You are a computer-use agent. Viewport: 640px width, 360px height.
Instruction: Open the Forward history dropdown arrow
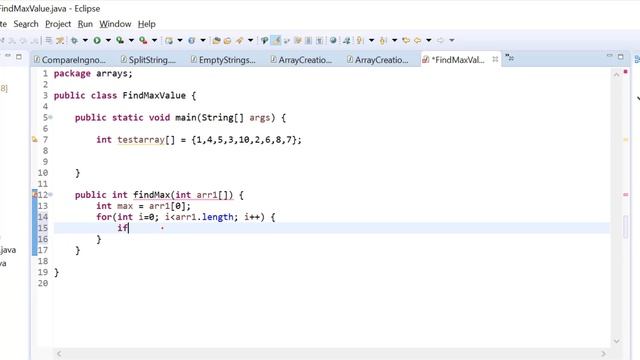point(452,40)
